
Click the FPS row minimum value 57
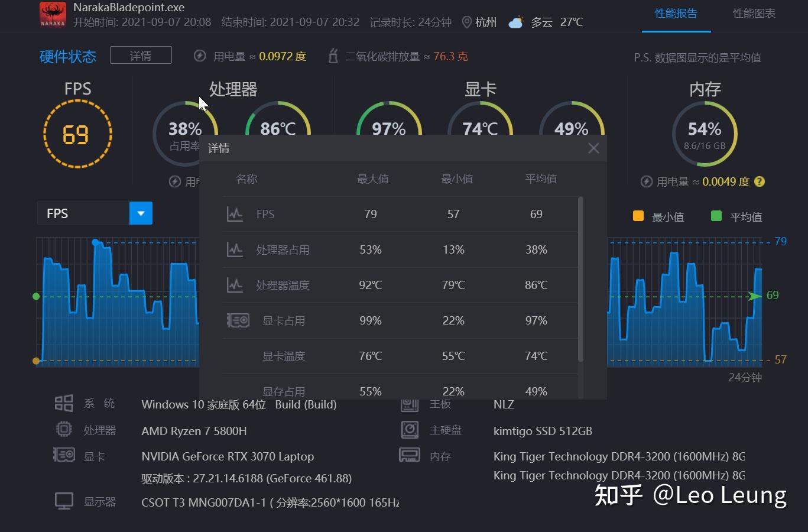453,214
